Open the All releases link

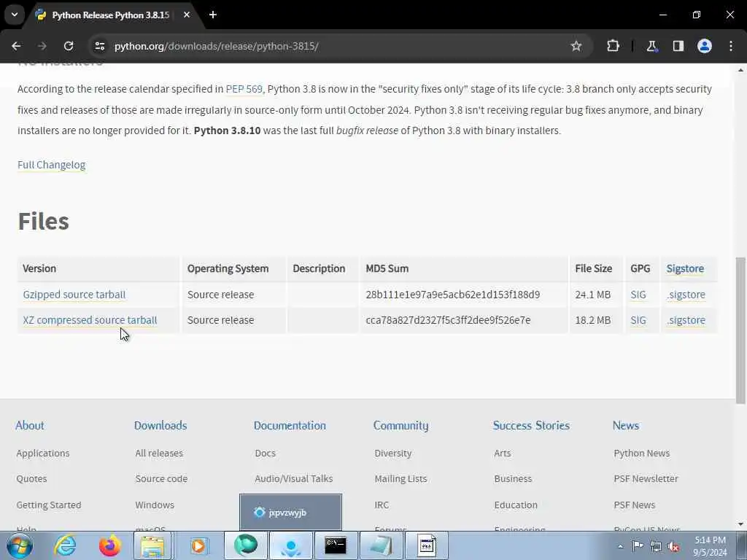[x=159, y=453]
